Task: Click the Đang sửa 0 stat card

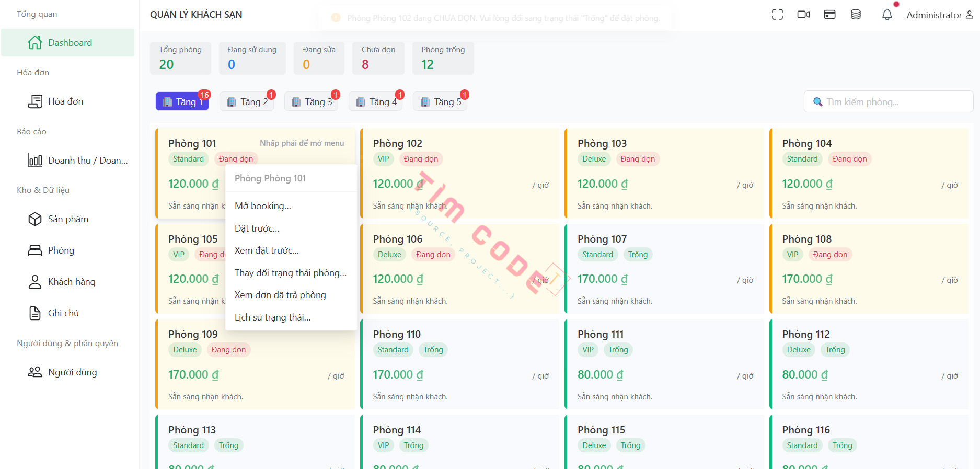Action: pyautogui.click(x=319, y=58)
